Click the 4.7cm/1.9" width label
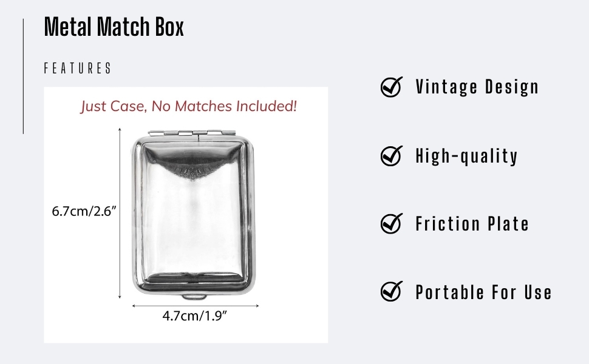This screenshot has height=364, width=589. point(194,316)
